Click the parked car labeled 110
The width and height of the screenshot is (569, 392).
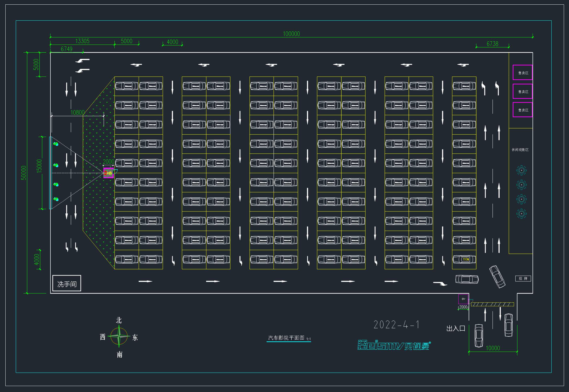coord(464,259)
